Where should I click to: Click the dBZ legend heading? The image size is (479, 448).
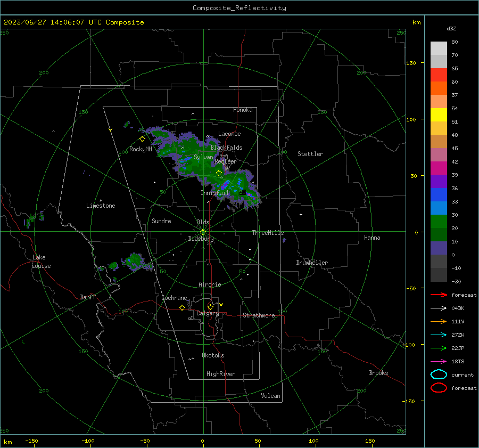point(451,28)
